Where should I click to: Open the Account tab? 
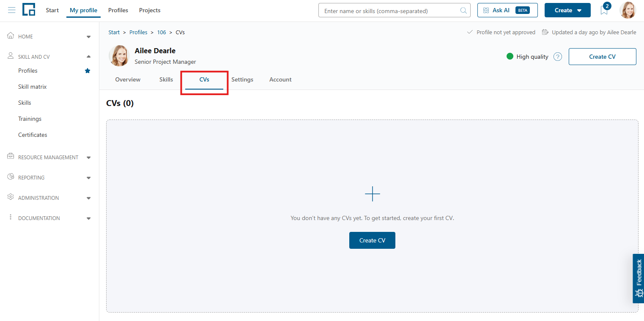[280, 79]
